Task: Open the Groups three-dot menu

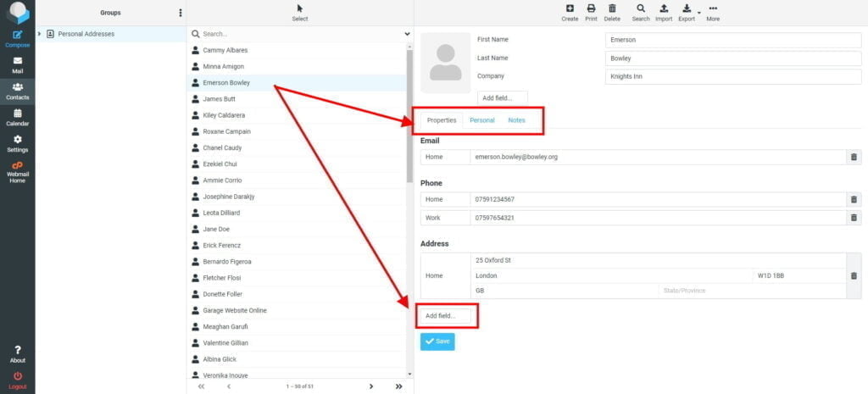Action: 180,13
